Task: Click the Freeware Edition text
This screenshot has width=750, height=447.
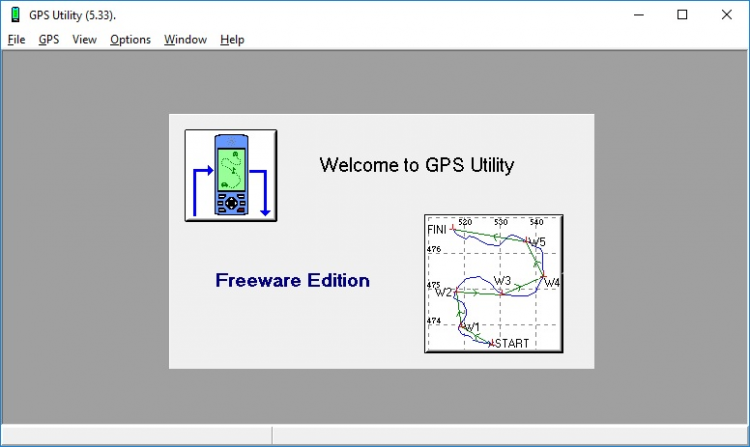Action: (x=292, y=280)
